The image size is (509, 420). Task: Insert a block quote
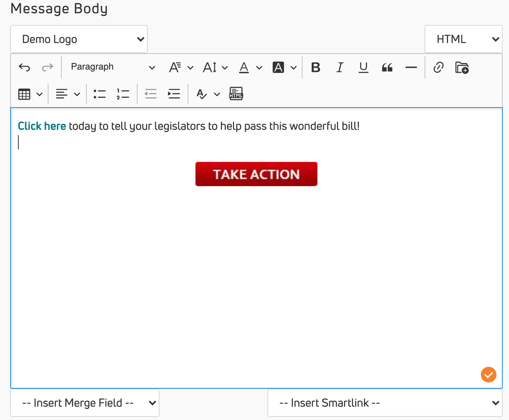(x=387, y=68)
